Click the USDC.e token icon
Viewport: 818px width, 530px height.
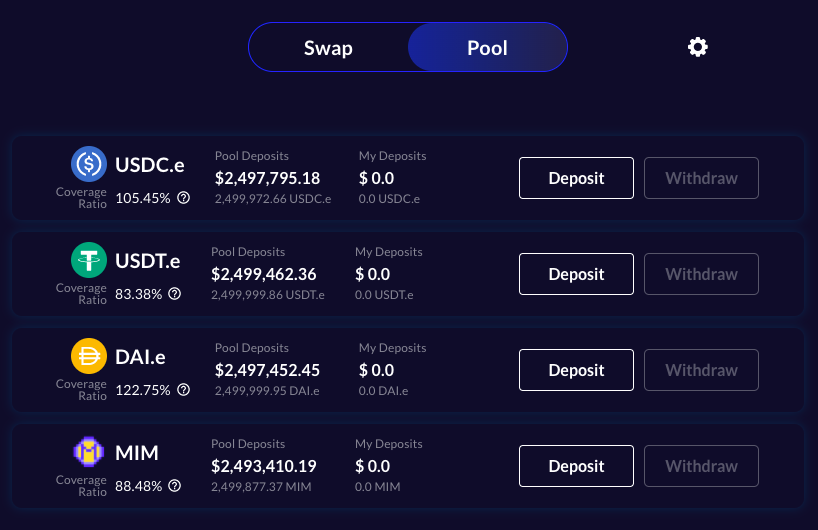(89, 163)
